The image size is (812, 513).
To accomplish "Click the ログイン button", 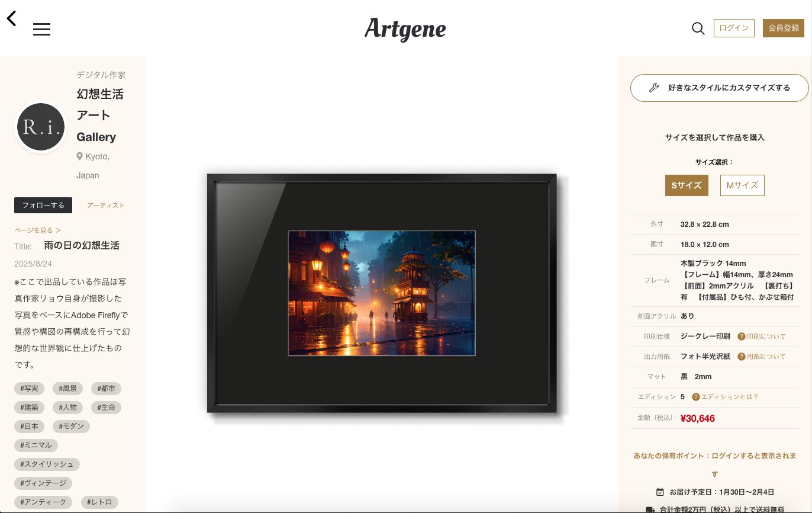I will click(x=734, y=28).
